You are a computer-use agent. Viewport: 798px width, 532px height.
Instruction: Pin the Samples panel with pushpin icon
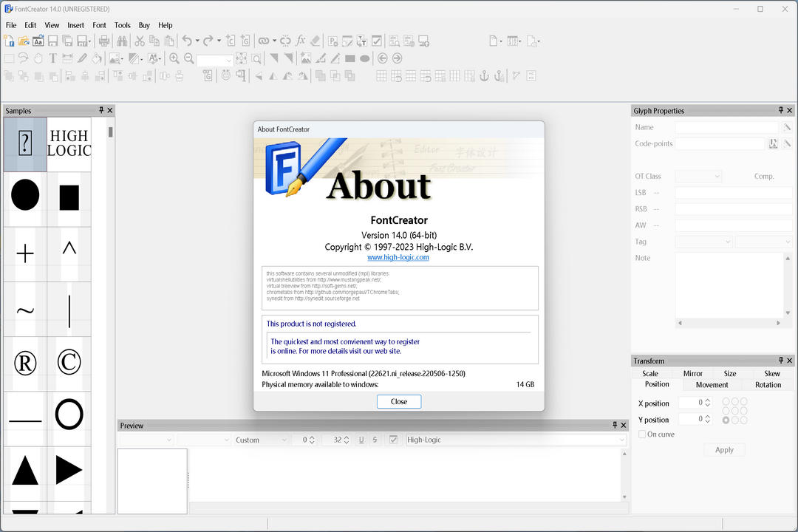pos(102,111)
